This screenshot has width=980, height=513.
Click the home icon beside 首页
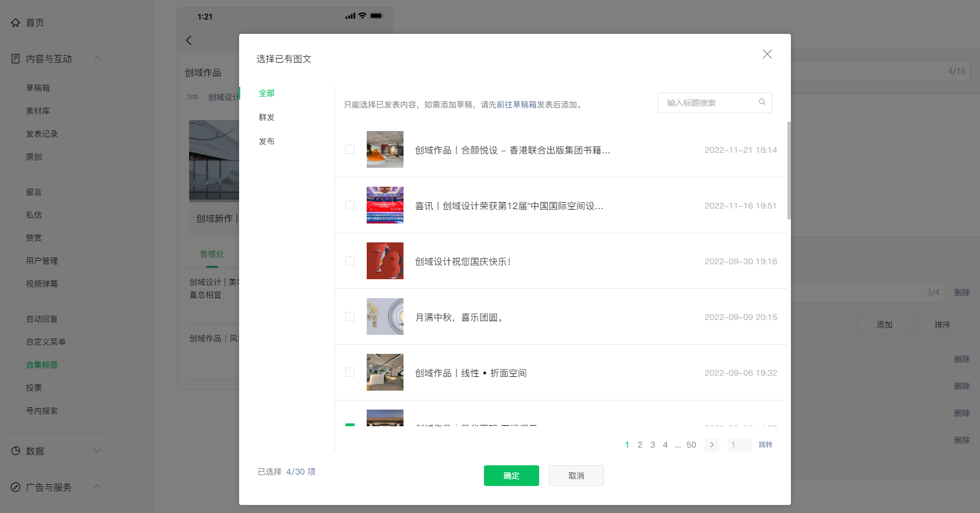click(x=16, y=22)
